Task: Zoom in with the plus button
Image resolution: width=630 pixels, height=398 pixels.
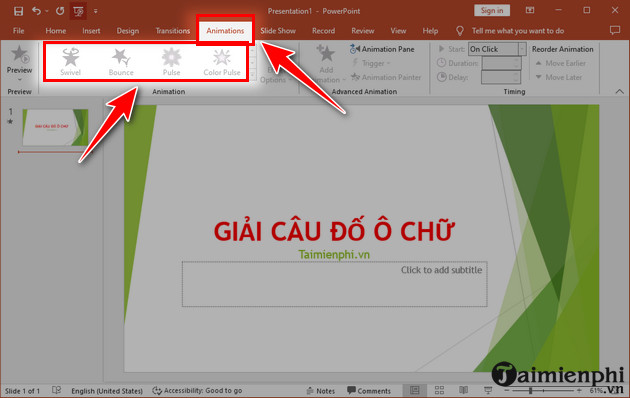Action: point(579,390)
